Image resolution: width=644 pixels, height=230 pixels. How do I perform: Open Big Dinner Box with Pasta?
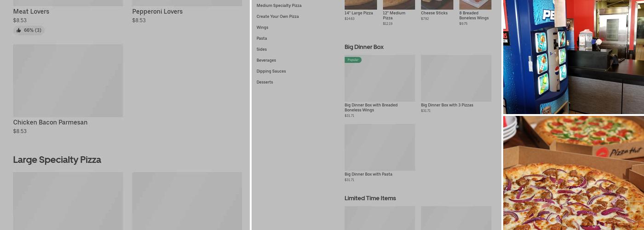pyautogui.click(x=368, y=174)
